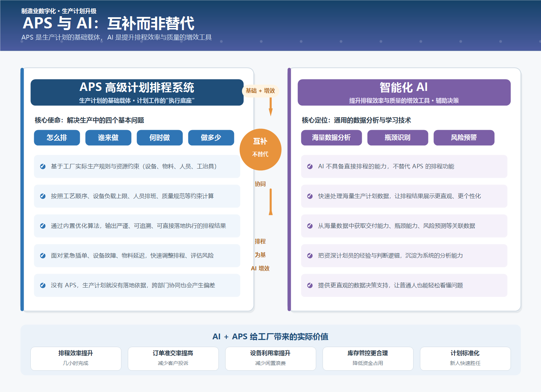Open the 计划标准化 value card
541x392 pixels.
(x=465, y=359)
